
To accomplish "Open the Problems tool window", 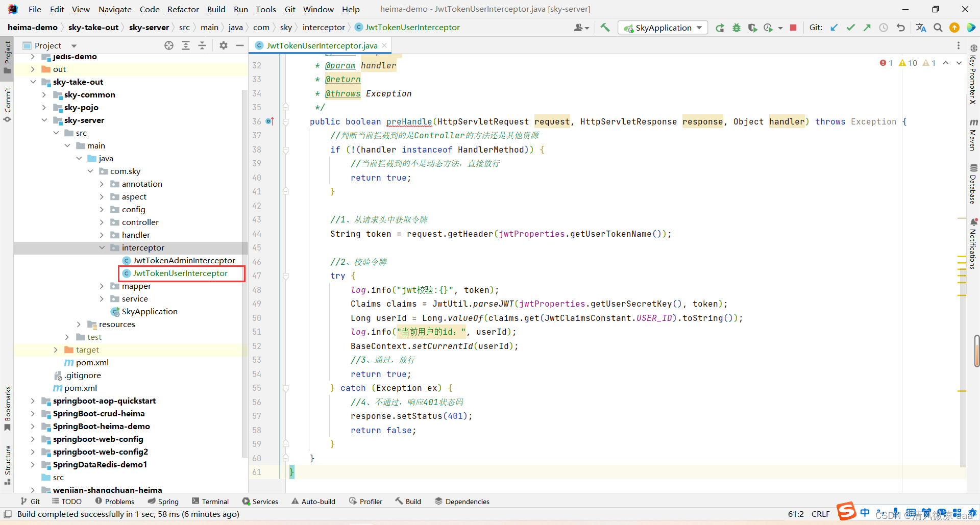I will pyautogui.click(x=114, y=502).
